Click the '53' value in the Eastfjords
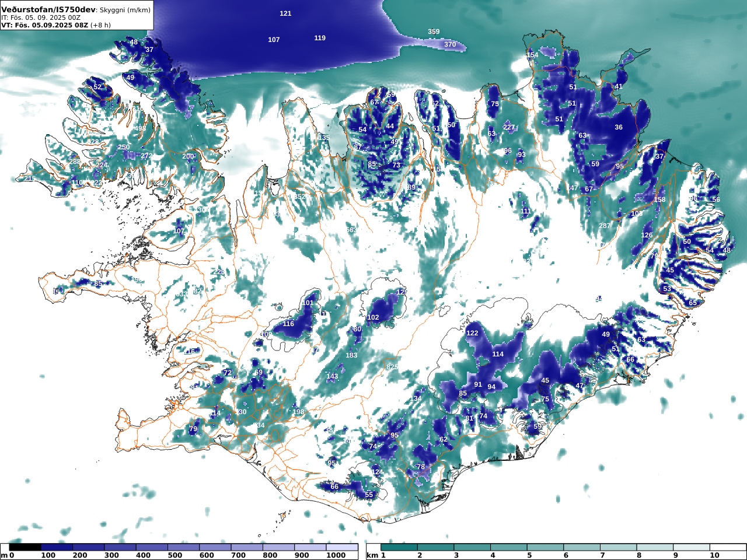 (x=667, y=289)
